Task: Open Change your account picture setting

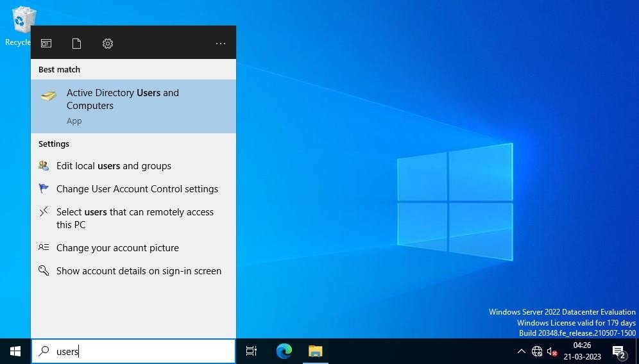Action: pos(133,248)
